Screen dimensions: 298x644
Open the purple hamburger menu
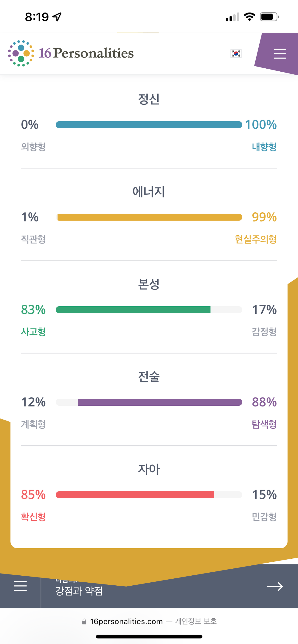click(279, 54)
